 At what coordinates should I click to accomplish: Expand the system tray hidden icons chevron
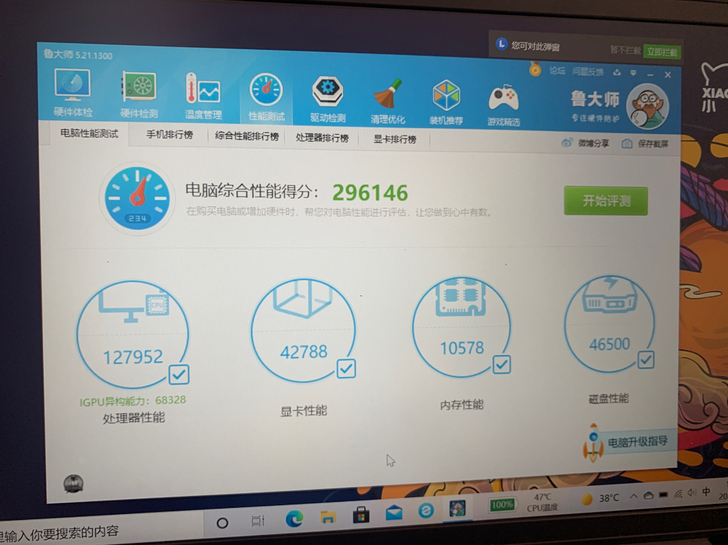coord(634,496)
